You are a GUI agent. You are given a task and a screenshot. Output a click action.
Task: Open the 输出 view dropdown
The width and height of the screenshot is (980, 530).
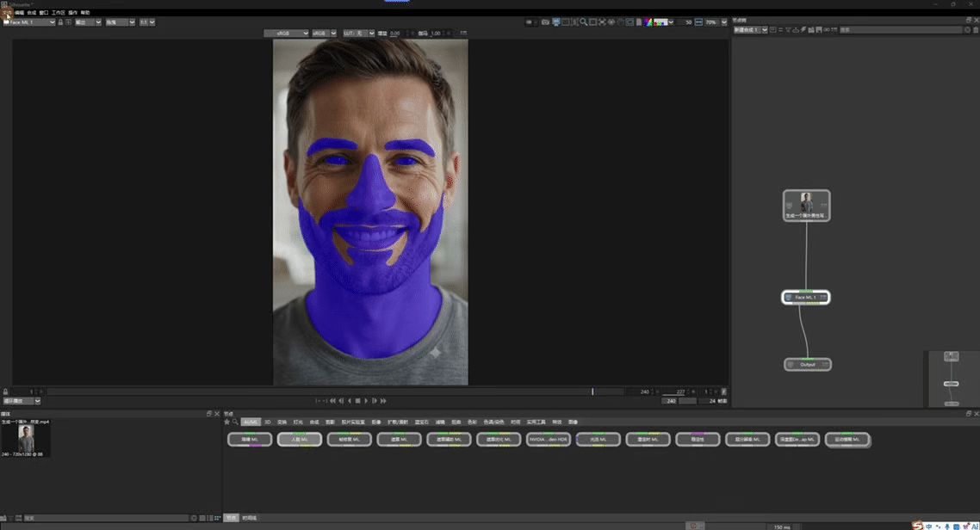[88, 22]
